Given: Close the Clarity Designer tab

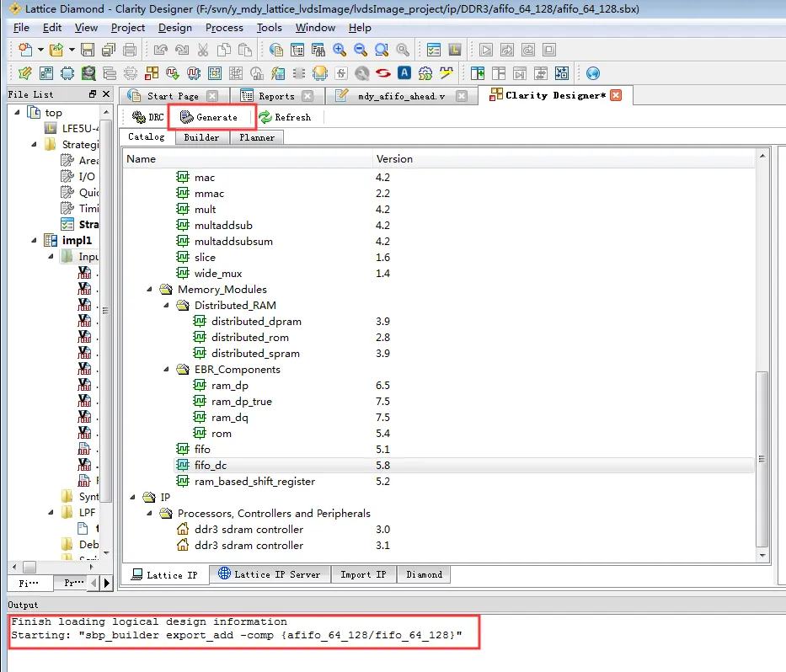Looking at the screenshot, I should (616, 95).
